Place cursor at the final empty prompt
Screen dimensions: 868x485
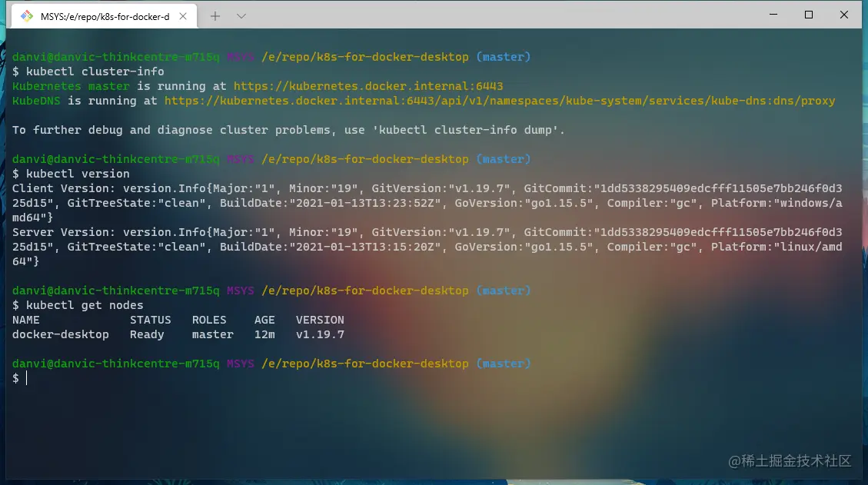[x=27, y=378]
